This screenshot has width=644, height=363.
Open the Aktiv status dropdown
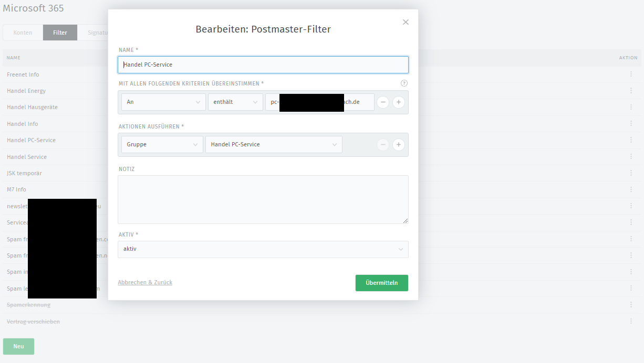click(263, 249)
